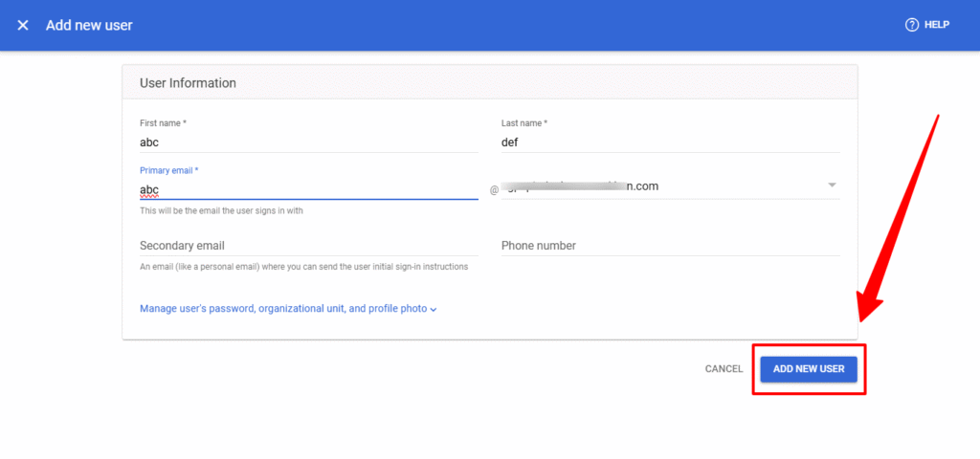The height and width of the screenshot is (459, 980).
Task: Expand Manage user's password, organizational unit link
Action: [282, 309]
